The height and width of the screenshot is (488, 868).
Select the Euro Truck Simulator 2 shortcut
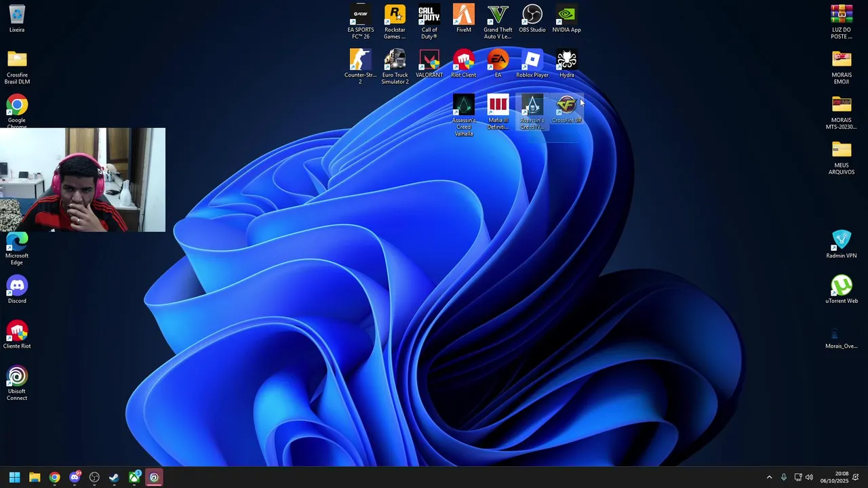tap(395, 67)
